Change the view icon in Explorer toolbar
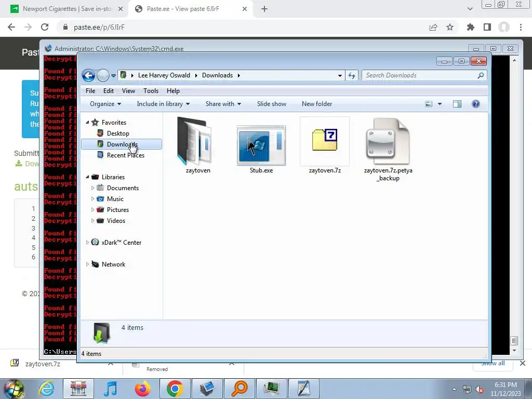532x399 pixels. [429, 104]
